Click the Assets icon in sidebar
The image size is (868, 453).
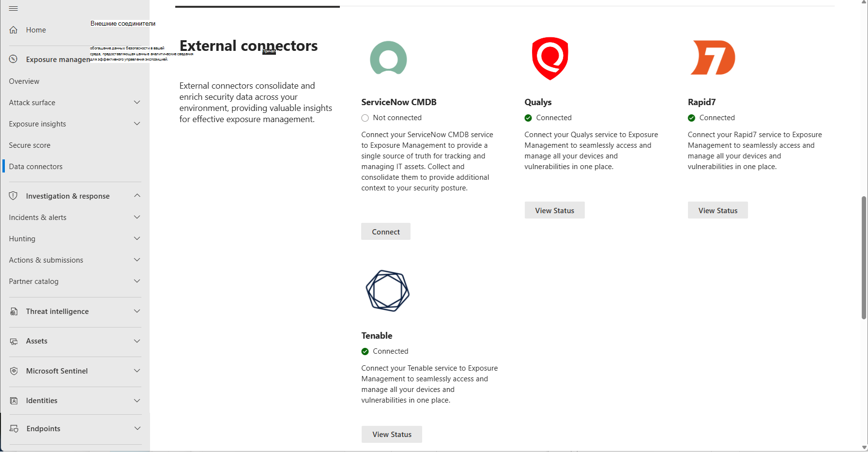click(x=14, y=342)
